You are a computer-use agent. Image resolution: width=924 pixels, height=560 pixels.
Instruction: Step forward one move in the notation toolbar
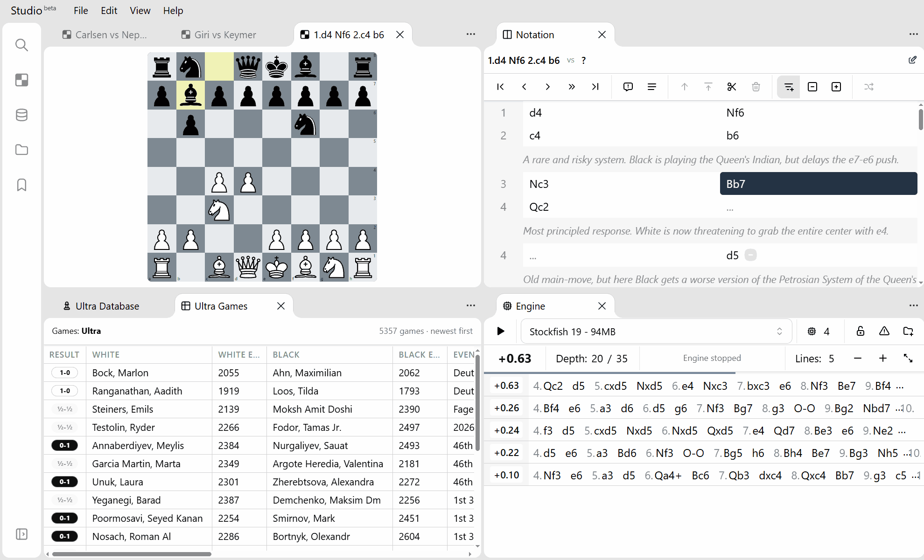[548, 87]
